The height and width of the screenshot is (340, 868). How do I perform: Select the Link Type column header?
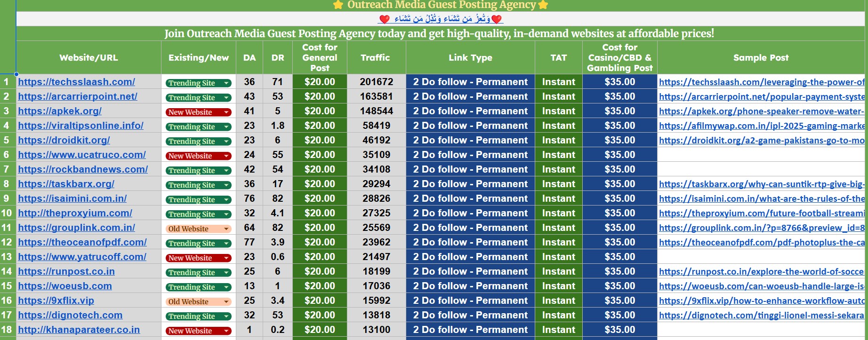coord(470,57)
